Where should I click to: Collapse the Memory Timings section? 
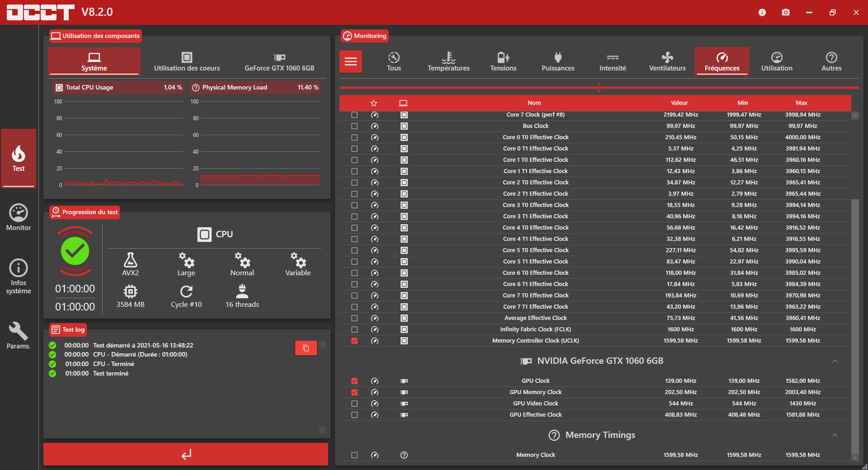tap(835, 435)
